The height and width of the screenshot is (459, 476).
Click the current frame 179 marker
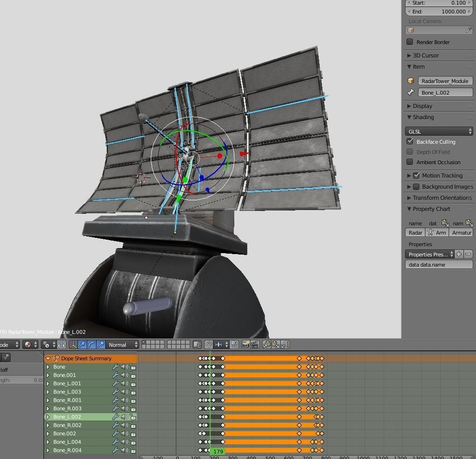pyautogui.click(x=218, y=452)
